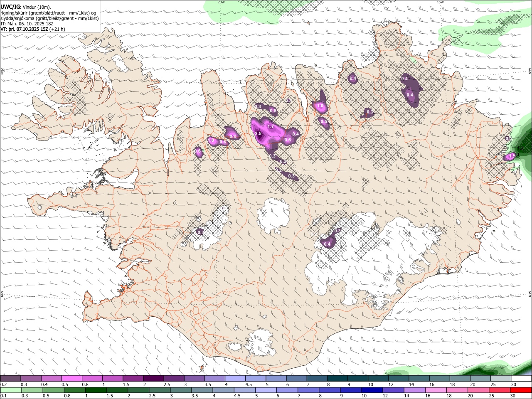Choose the purple 12–14 swatch, bottom legend row
The width and height of the screenshot is (532, 399).
click(394, 390)
